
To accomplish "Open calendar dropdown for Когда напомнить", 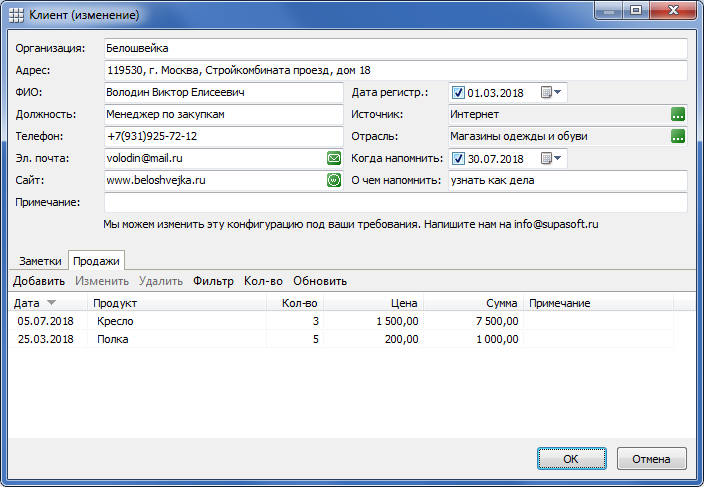I will coord(551,158).
